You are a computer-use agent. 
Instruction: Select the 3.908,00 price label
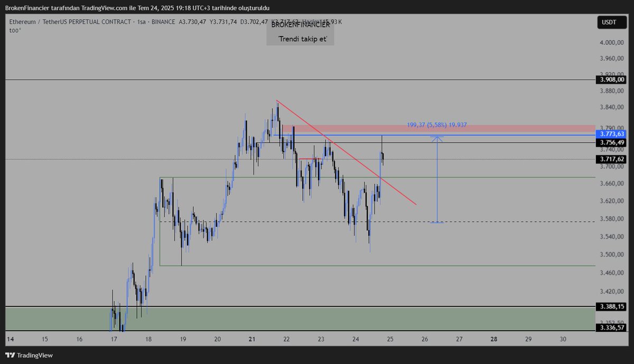(x=612, y=80)
